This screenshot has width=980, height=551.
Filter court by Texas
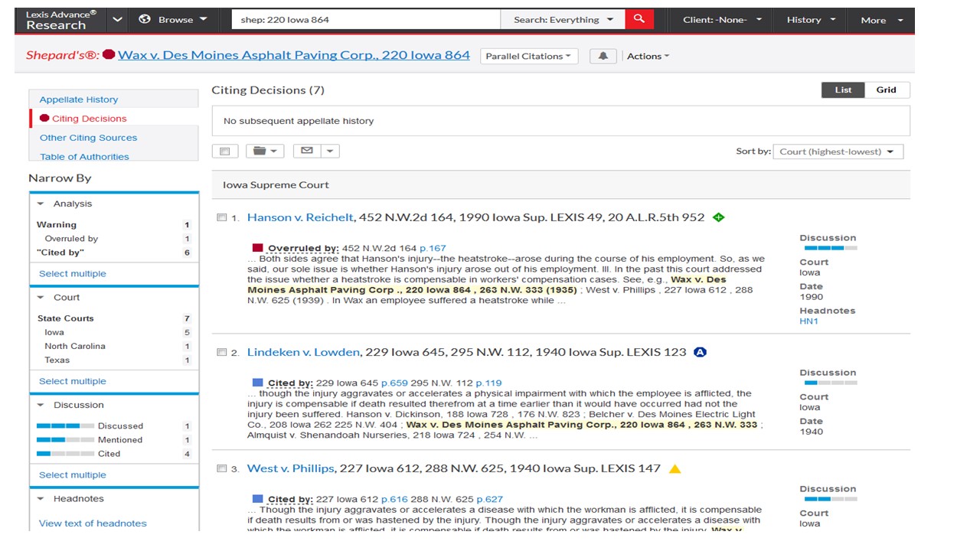[x=57, y=360]
